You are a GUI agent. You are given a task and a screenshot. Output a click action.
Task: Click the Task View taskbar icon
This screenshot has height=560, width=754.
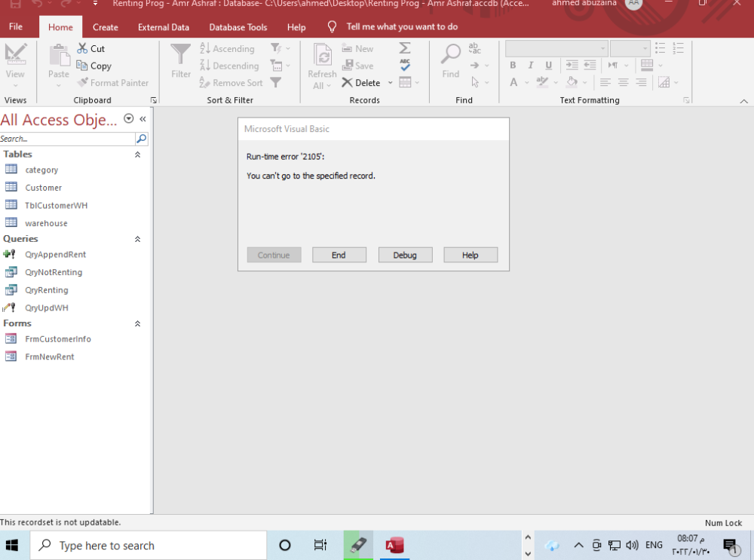coord(320,545)
